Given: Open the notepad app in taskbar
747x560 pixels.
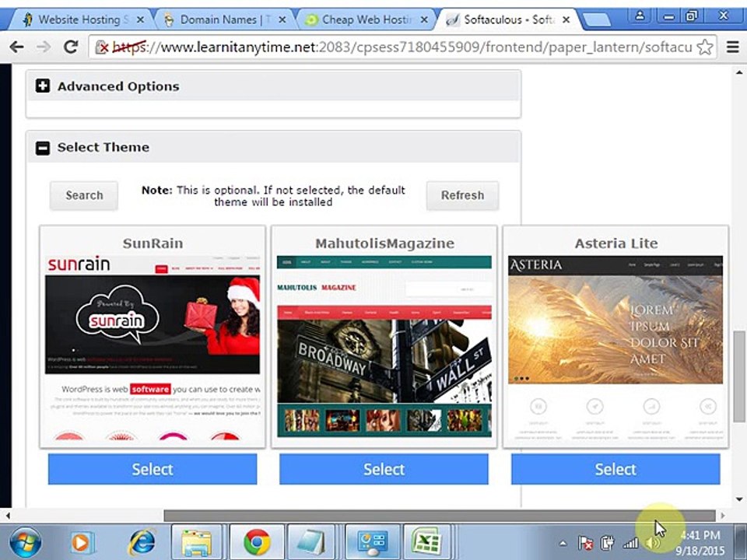Looking at the screenshot, I should coord(313,542).
